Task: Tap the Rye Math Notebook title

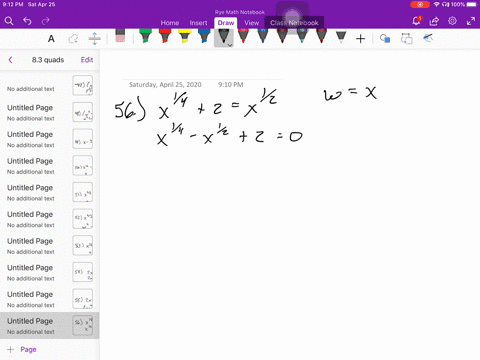Action: click(x=240, y=12)
